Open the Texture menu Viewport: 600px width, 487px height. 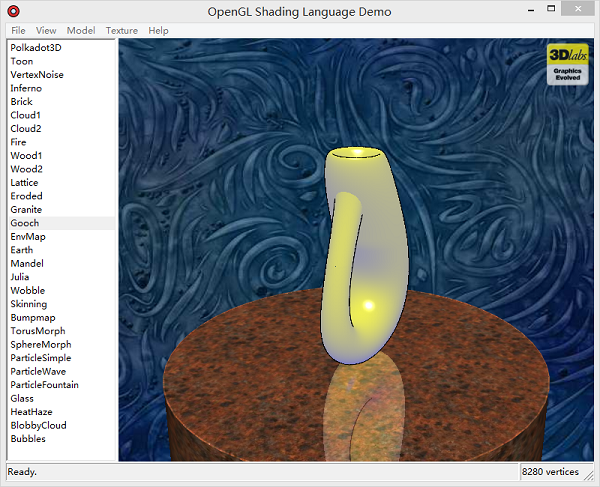pos(122,31)
